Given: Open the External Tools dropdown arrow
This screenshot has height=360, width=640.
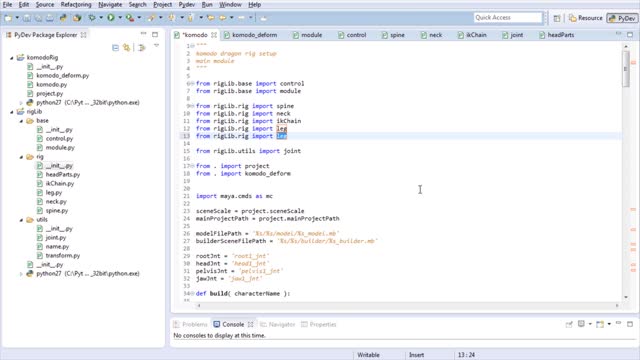Looking at the screenshot, I should click(x=139, y=18).
